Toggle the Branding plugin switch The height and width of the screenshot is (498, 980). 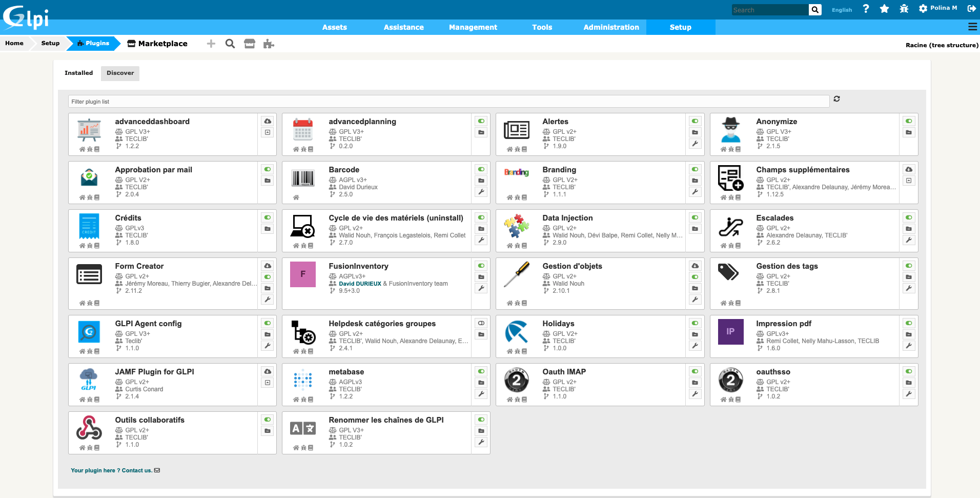click(695, 169)
